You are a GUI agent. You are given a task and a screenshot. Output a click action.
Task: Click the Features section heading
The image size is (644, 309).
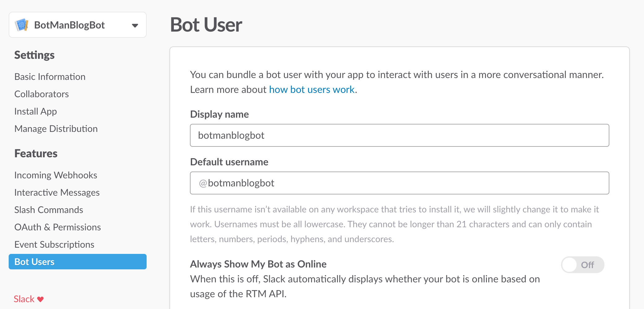[x=36, y=153]
